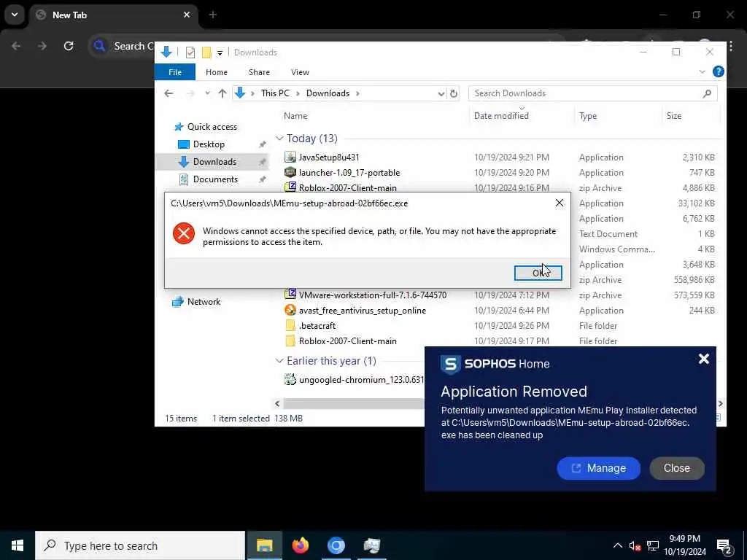Show hidden system tray icons

[617, 545]
